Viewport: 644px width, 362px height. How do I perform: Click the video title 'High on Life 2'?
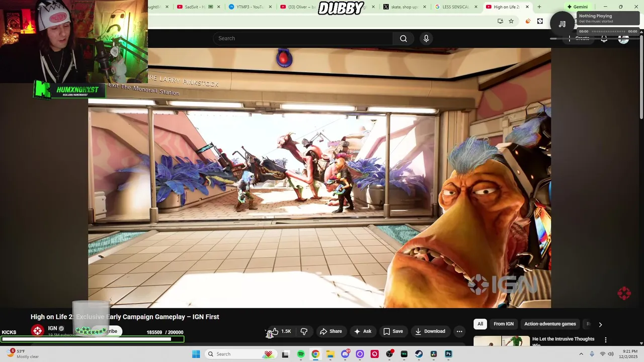click(x=125, y=317)
